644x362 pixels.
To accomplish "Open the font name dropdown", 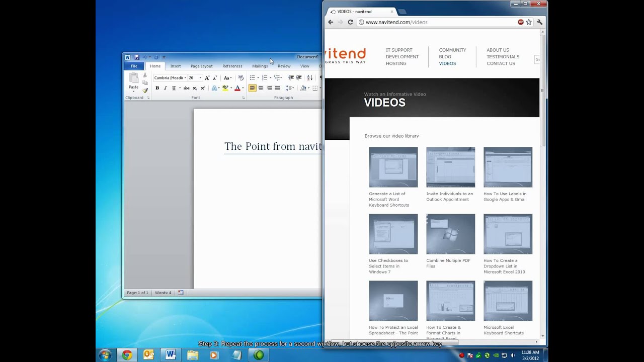I will 185,78.
